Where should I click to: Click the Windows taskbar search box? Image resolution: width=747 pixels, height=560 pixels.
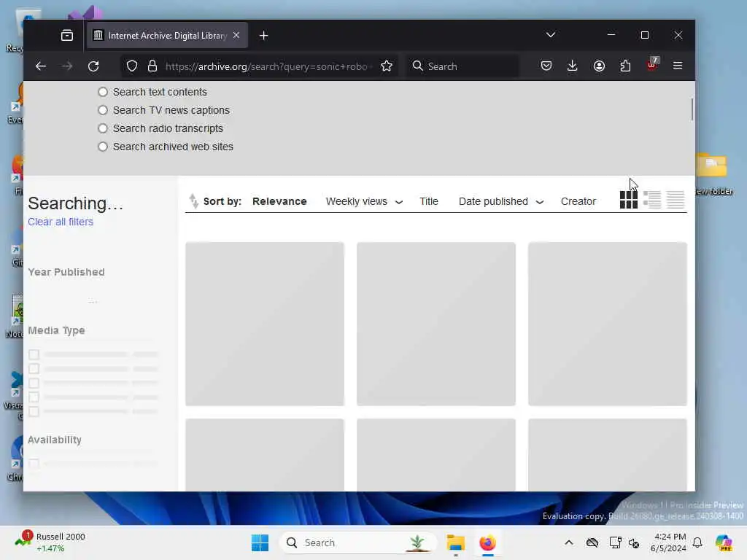tap(357, 542)
